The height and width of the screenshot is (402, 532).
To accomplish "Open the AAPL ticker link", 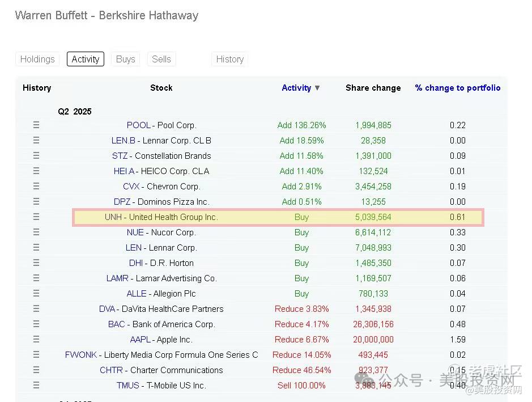I will [141, 340].
